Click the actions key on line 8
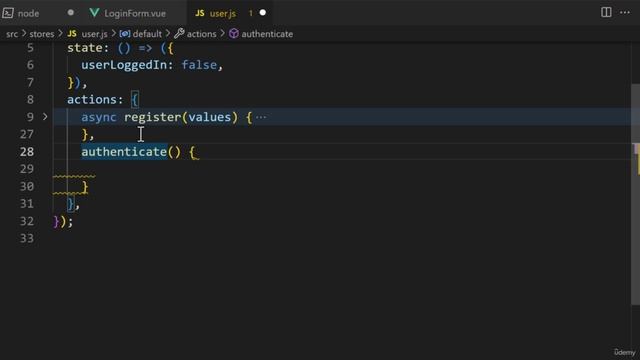The image size is (640, 360). [x=91, y=100]
